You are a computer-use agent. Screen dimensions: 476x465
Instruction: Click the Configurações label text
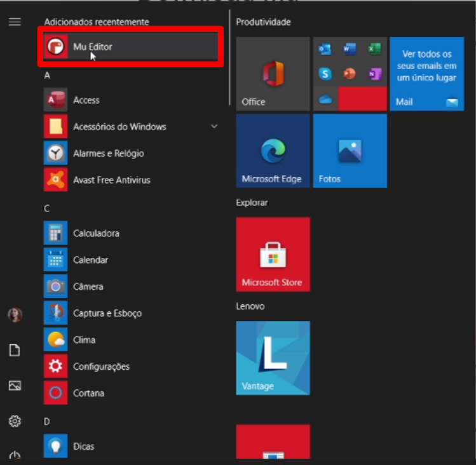point(102,367)
